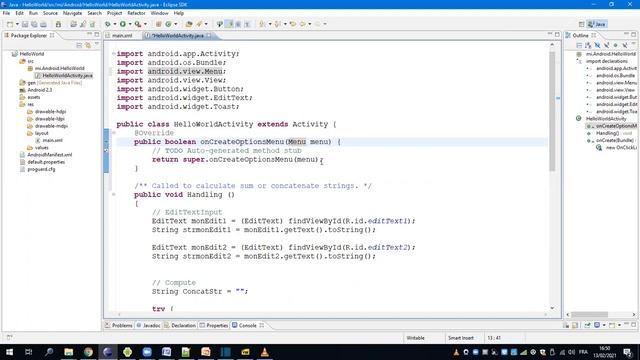This screenshot has width=640, height=360.
Task: Open the Run button dropdown arrow
Action: click(130, 24)
